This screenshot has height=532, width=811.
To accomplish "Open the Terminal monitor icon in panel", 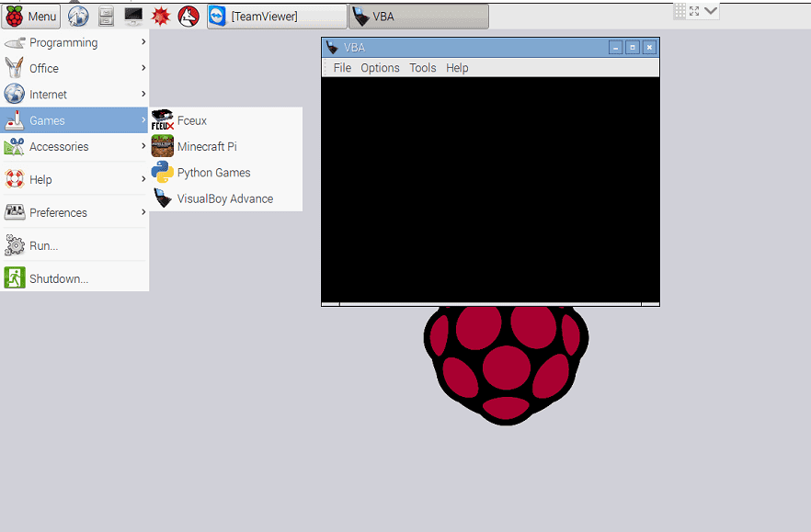I will pyautogui.click(x=133, y=16).
